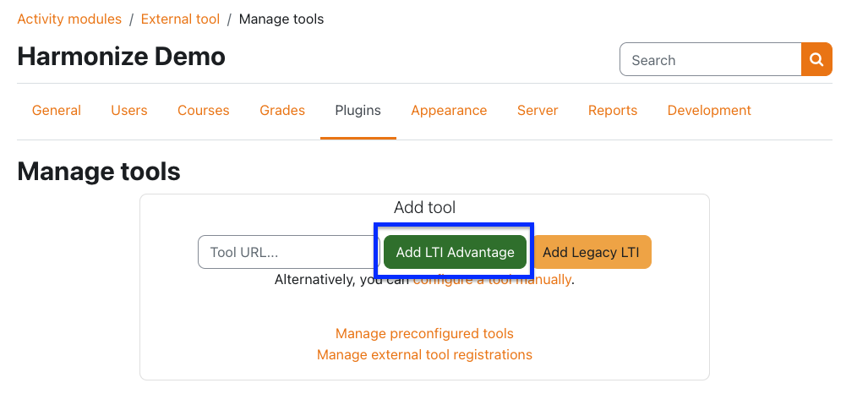Go to External tool breadcrumb link
This screenshot has width=868, height=416.
(x=180, y=19)
